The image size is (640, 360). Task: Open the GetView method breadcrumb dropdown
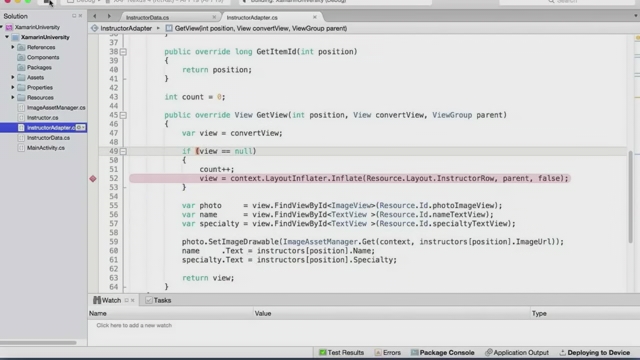point(261,28)
